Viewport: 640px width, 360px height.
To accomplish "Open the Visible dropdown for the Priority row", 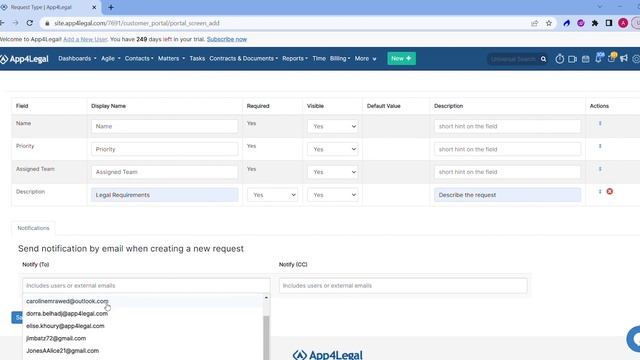I will tap(333, 149).
